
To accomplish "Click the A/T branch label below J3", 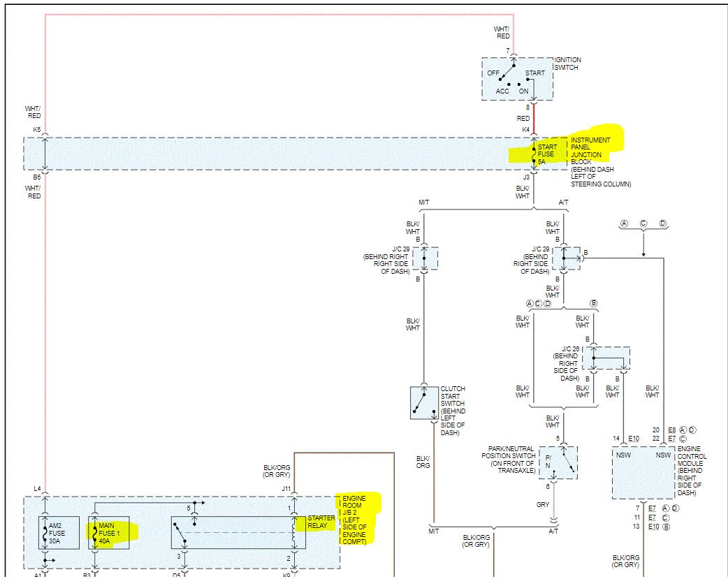I will (563, 203).
